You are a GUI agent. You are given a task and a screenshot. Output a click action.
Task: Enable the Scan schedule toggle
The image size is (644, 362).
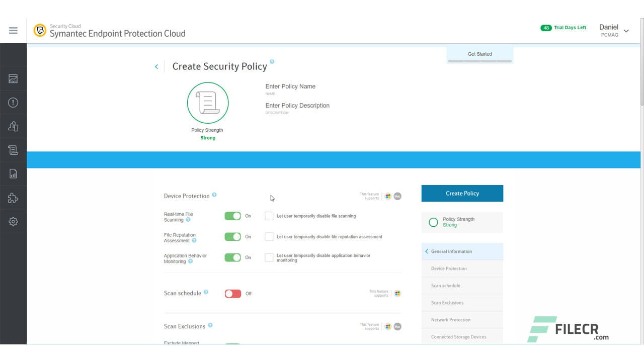(x=233, y=293)
